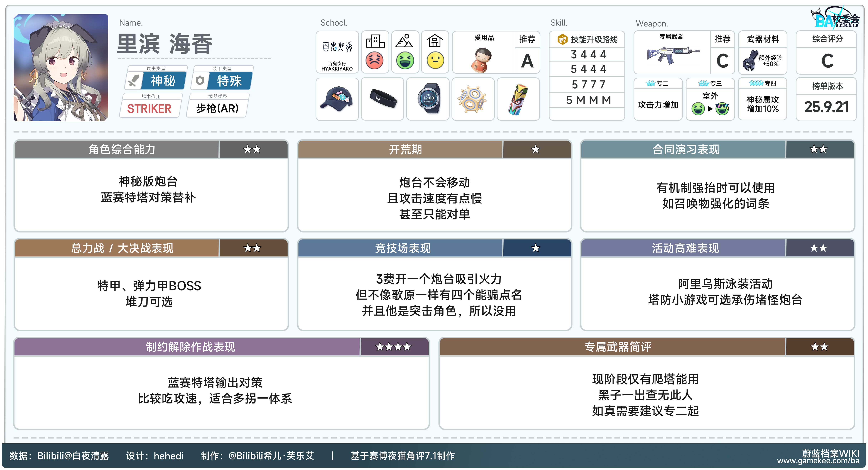The height and width of the screenshot is (470, 868).
Task: Click the urban terrain angry face icon
Action: point(374,61)
